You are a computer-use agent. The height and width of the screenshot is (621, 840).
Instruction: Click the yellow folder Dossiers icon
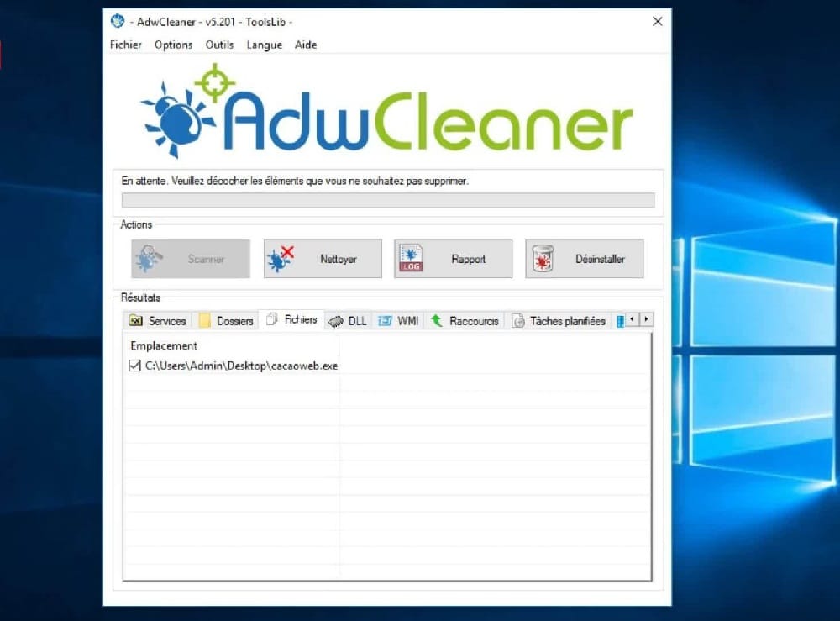click(x=204, y=320)
